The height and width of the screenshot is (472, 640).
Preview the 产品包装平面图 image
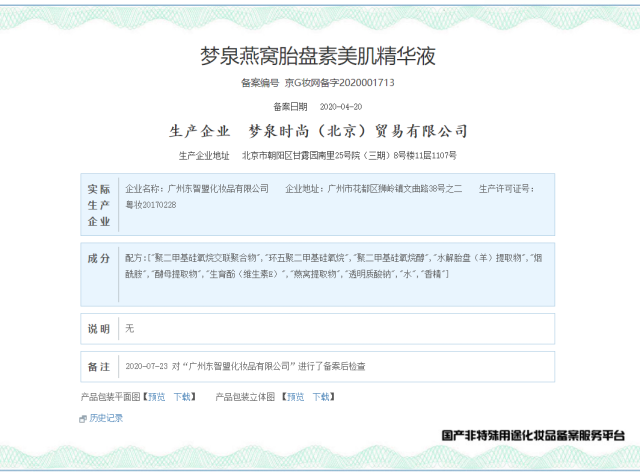[156, 396]
